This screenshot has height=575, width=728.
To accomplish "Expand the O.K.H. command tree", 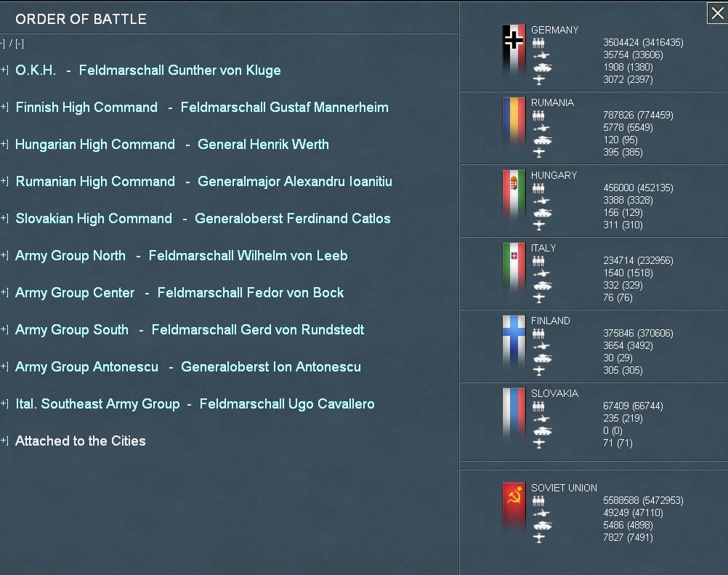I will (x=4, y=70).
